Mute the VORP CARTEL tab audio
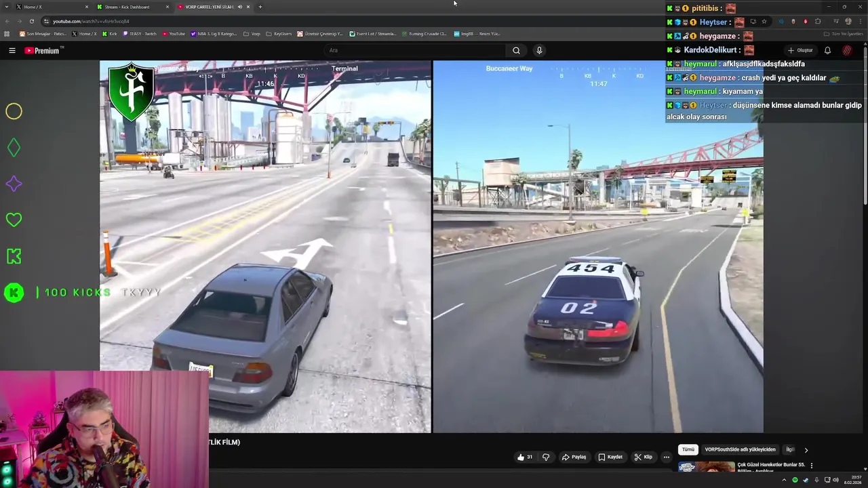This screenshot has height=488, width=868. pos(239,7)
